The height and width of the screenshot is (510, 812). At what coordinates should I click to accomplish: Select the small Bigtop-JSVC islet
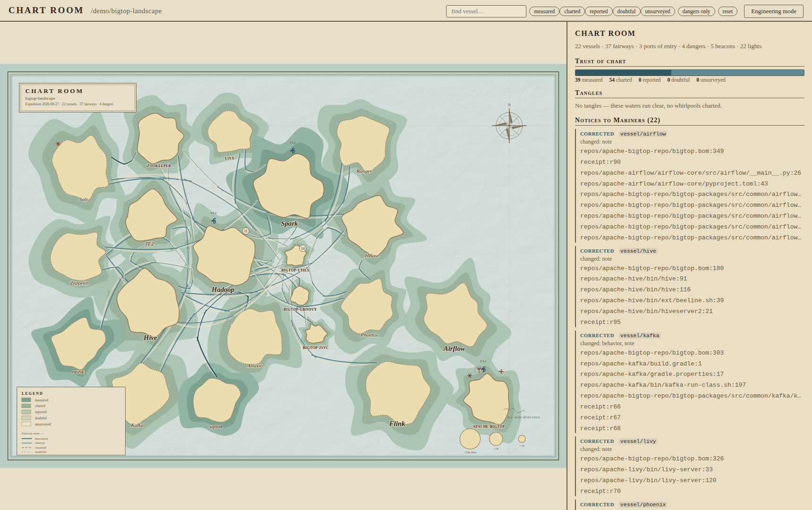coord(316,334)
